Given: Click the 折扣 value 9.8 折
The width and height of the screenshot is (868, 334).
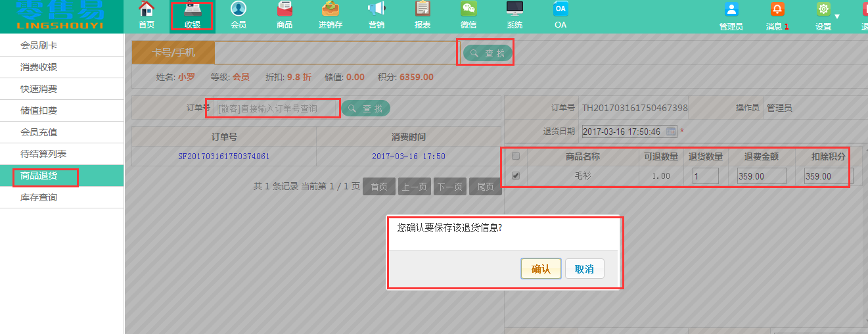Looking at the screenshot, I should coord(299,77).
